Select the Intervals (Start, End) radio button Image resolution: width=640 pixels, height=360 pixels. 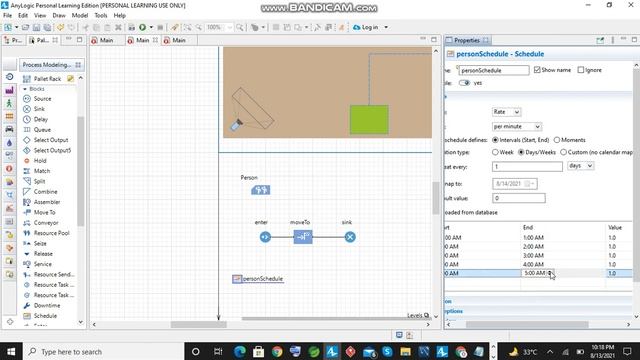click(x=495, y=140)
